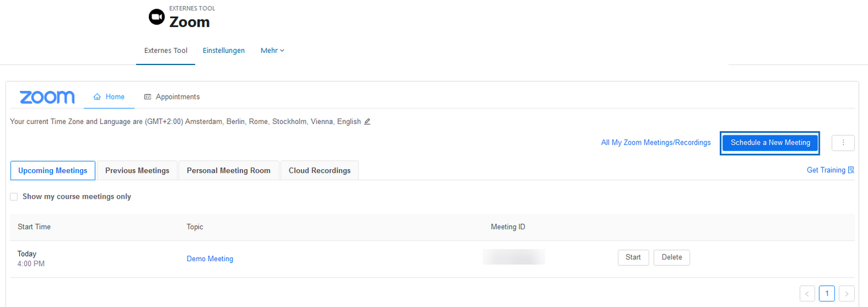Click the Get Training book icon

(851, 170)
